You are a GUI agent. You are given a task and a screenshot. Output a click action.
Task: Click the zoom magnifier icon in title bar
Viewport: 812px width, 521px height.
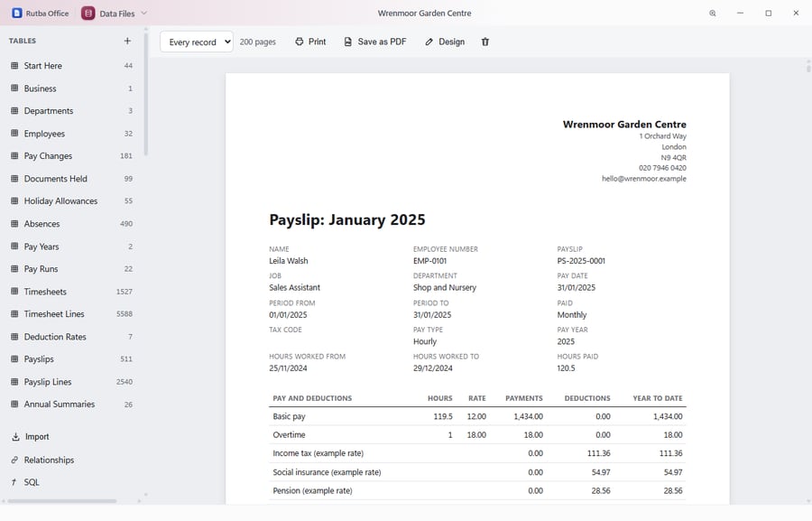713,13
